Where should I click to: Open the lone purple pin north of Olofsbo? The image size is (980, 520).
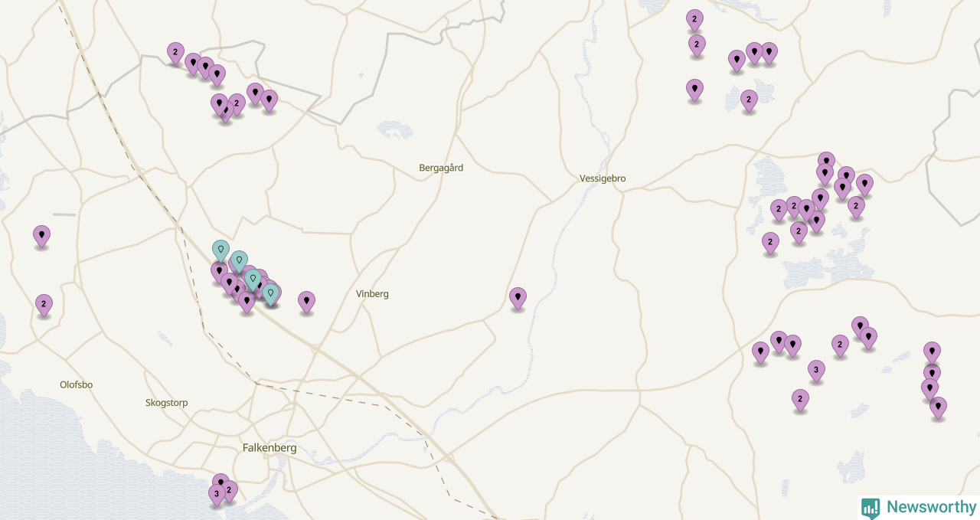[x=42, y=236]
